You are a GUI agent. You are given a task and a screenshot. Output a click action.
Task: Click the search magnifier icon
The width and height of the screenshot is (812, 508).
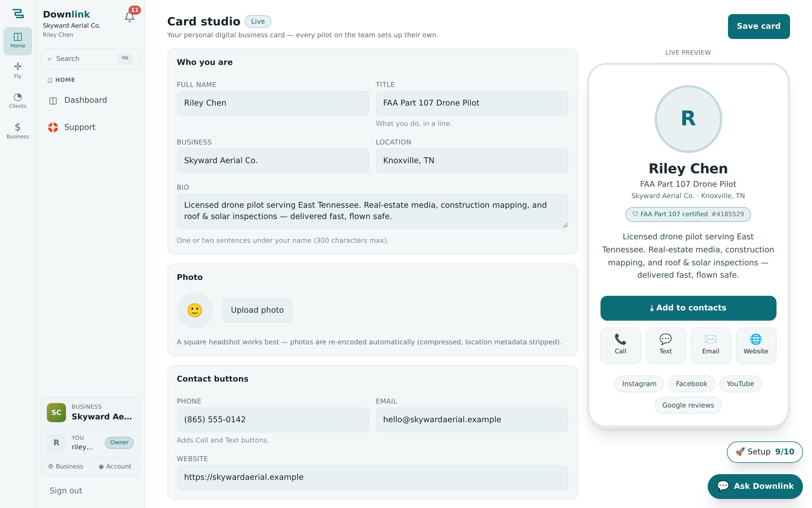tap(50, 59)
